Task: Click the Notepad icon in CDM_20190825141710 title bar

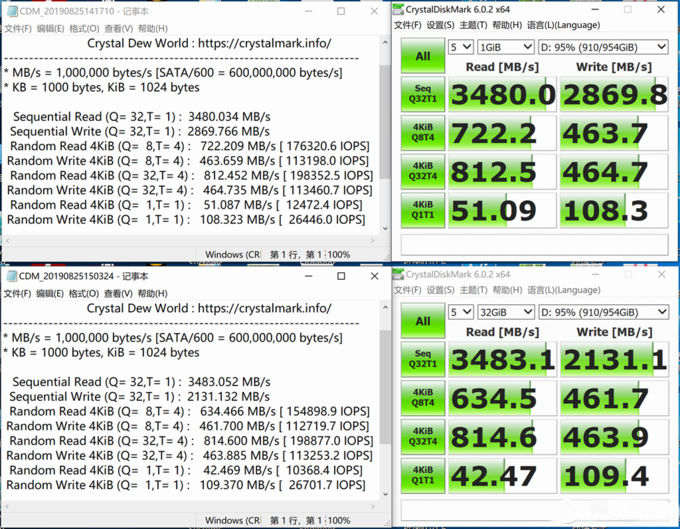Action: (x=10, y=12)
